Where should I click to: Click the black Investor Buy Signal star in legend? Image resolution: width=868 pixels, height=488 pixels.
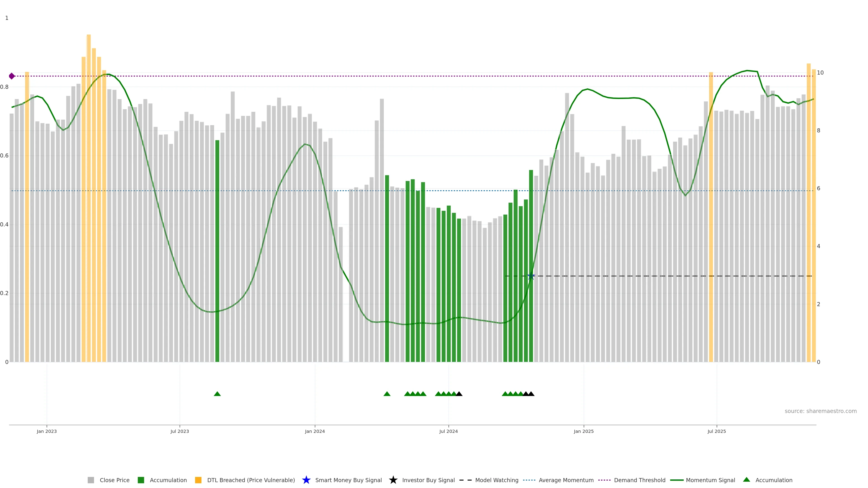(x=393, y=480)
